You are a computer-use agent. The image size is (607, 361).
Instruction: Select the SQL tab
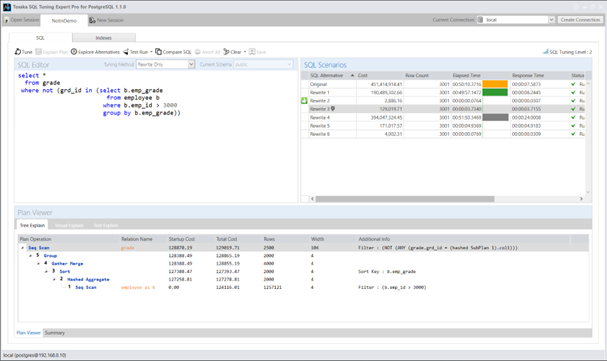coord(41,38)
